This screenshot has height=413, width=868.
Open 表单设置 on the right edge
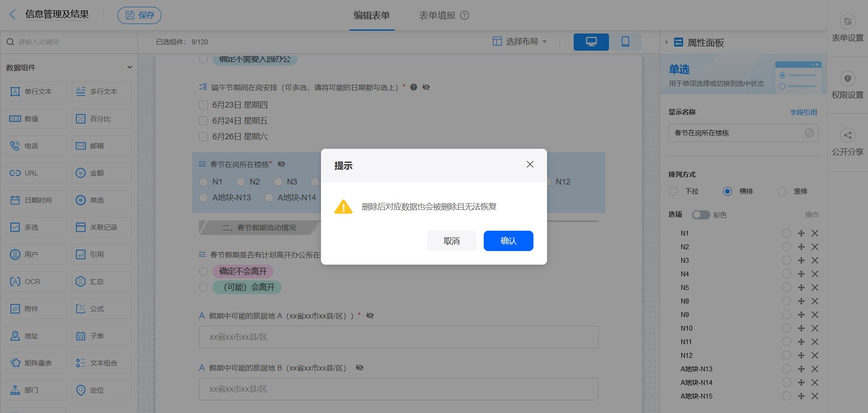[x=848, y=28]
